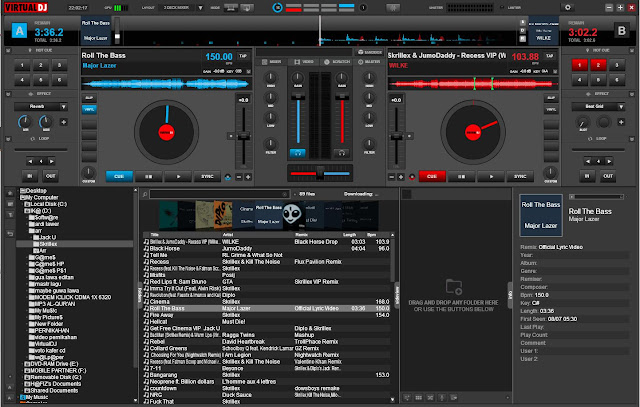This screenshot has height=407, width=640.
Task: Switch to the Video tab
Action: point(304,62)
